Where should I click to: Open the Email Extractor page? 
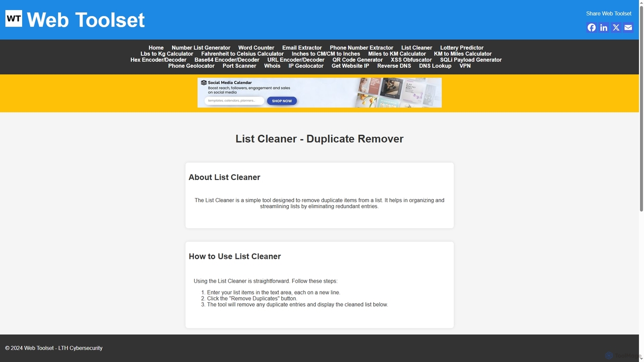pos(302,48)
